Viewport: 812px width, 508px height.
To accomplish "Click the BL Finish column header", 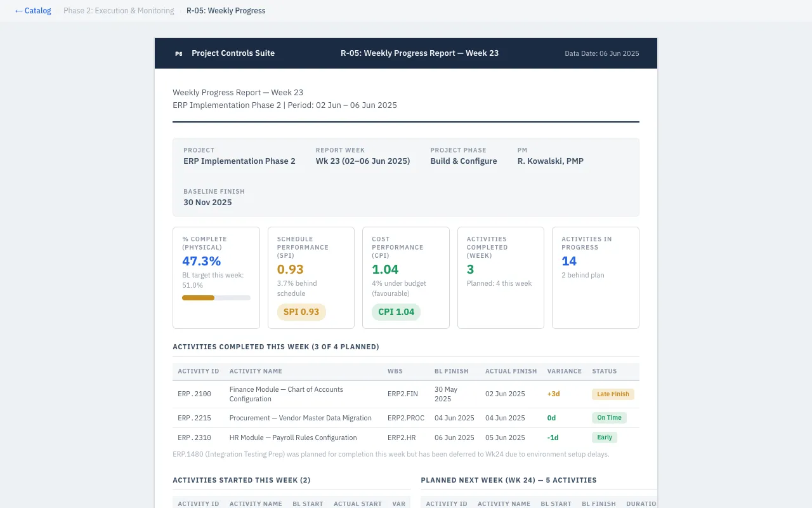I will point(451,371).
